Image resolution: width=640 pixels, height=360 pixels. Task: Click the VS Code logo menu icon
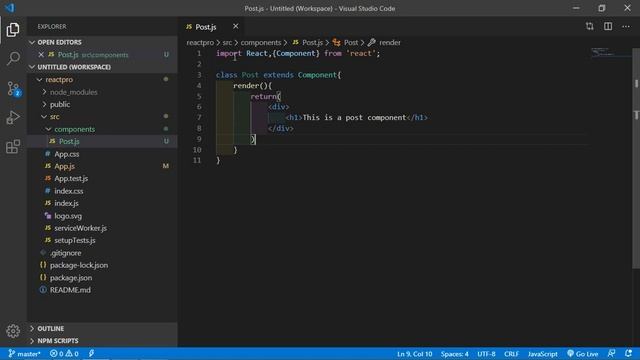[9, 8]
